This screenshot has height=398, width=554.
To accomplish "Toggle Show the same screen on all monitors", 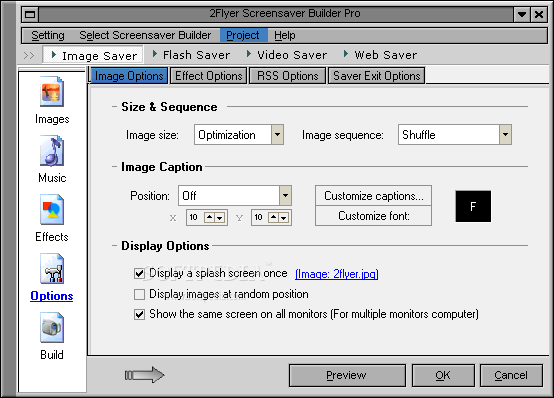I will [140, 314].
